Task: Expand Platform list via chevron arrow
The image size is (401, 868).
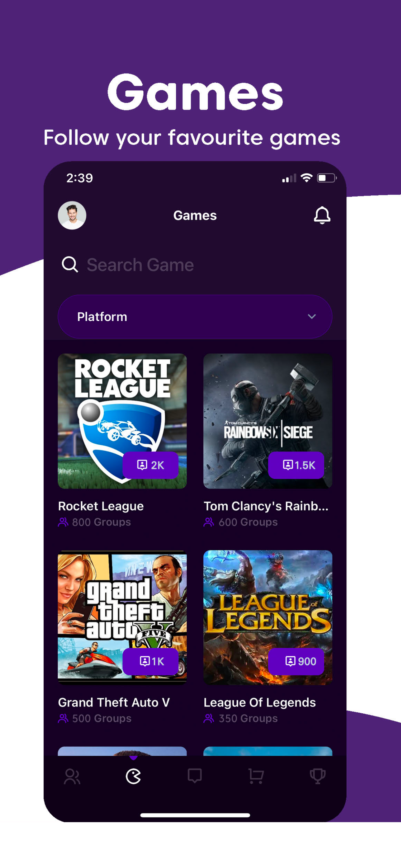Action: 312,316
